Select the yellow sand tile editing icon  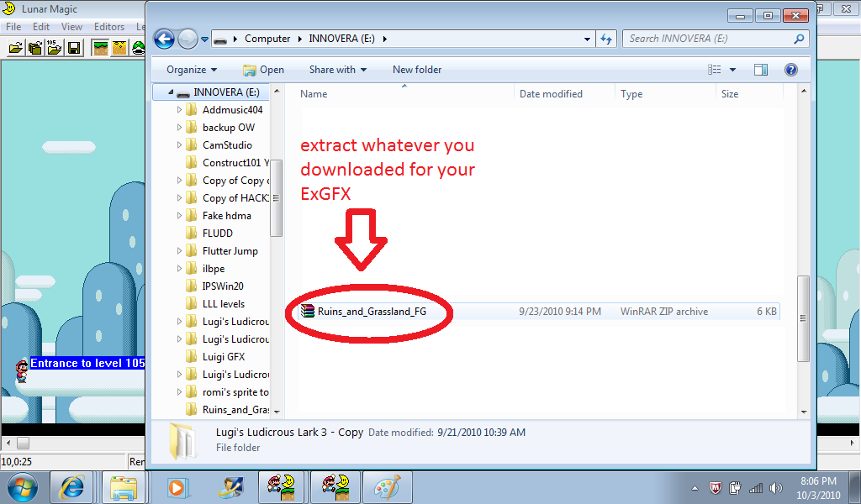pos(119,48)
